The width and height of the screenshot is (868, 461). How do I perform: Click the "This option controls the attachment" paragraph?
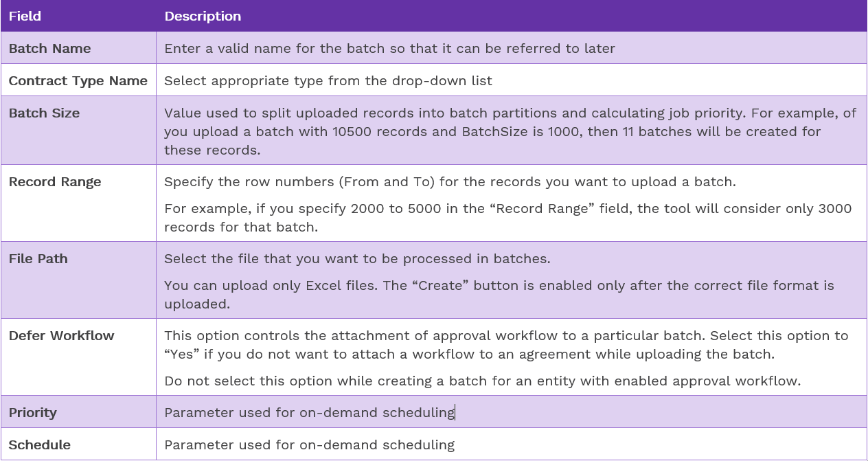pyautogui.click(x=505, y=344)
